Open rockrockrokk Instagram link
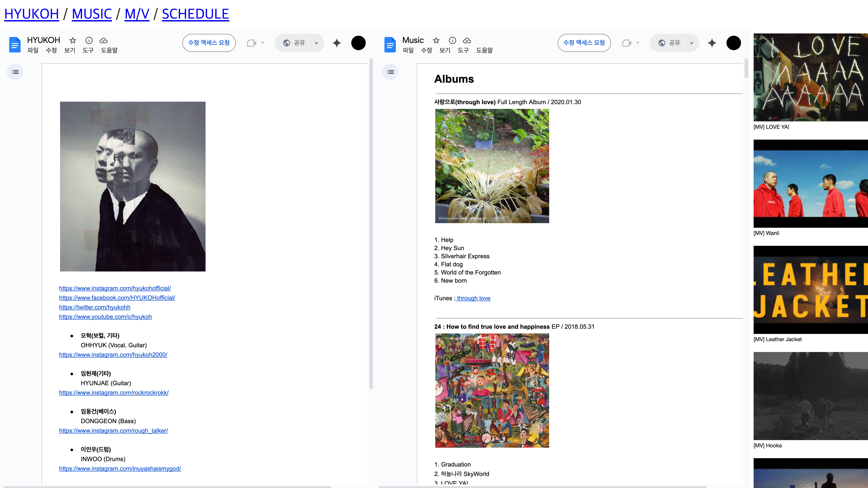 [114, 393]
